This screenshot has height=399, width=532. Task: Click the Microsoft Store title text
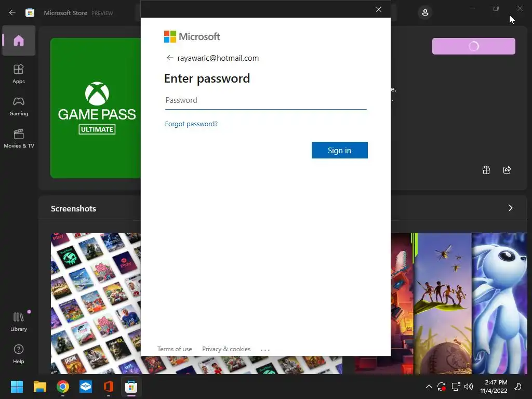tap(65, 13)
